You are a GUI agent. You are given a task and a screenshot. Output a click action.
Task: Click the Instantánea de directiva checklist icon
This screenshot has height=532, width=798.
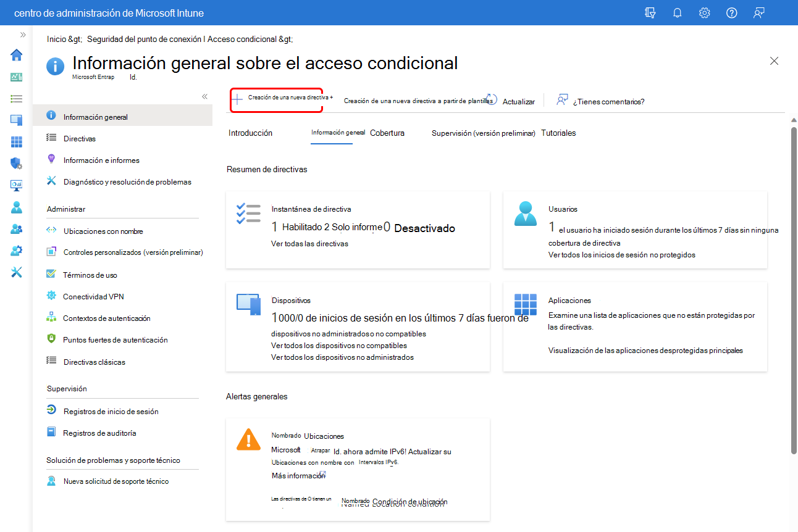pyautogui.click(x=248, y=214)
